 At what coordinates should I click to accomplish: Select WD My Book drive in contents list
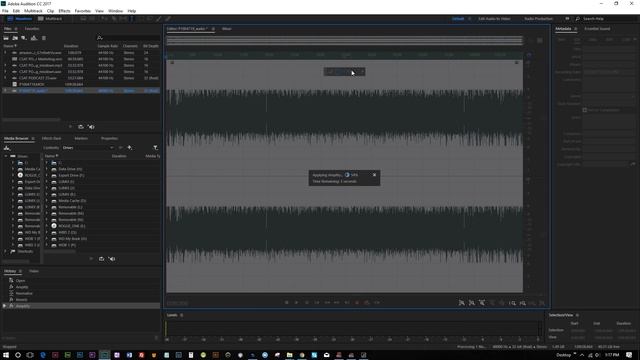point(72,239)
